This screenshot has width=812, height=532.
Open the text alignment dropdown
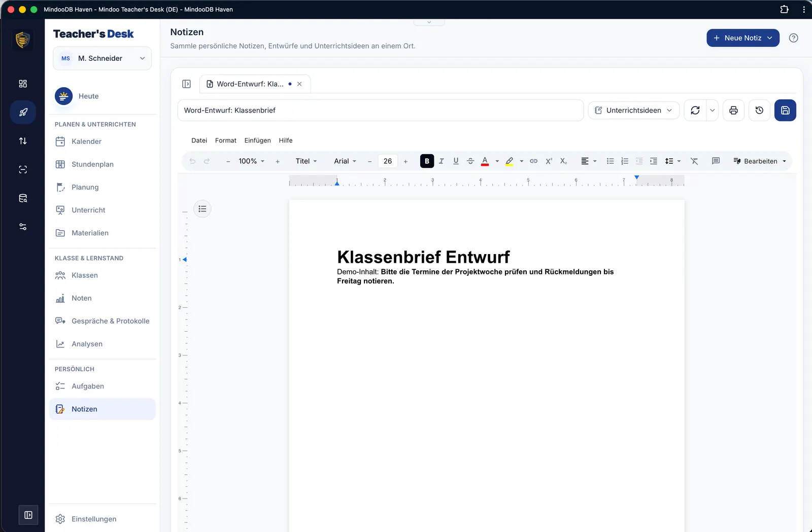pyautogui.click(x=589, y=161)
